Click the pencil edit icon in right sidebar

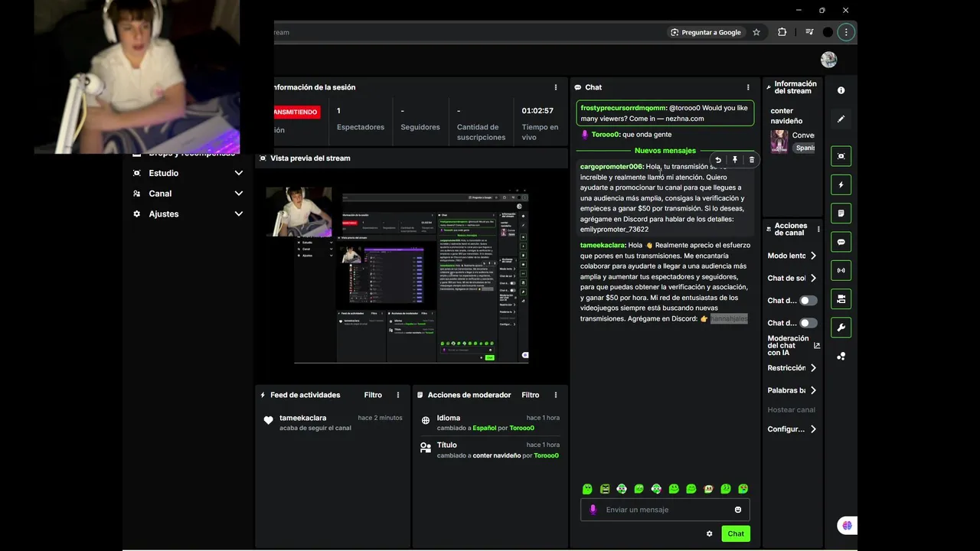point(841,119)
